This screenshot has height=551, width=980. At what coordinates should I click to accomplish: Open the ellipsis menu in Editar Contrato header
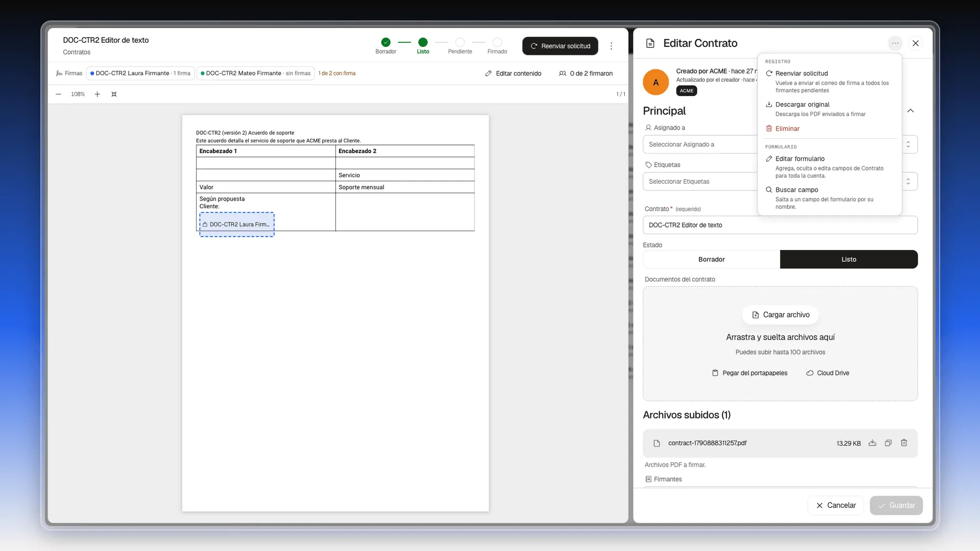[x=895, y=43]
